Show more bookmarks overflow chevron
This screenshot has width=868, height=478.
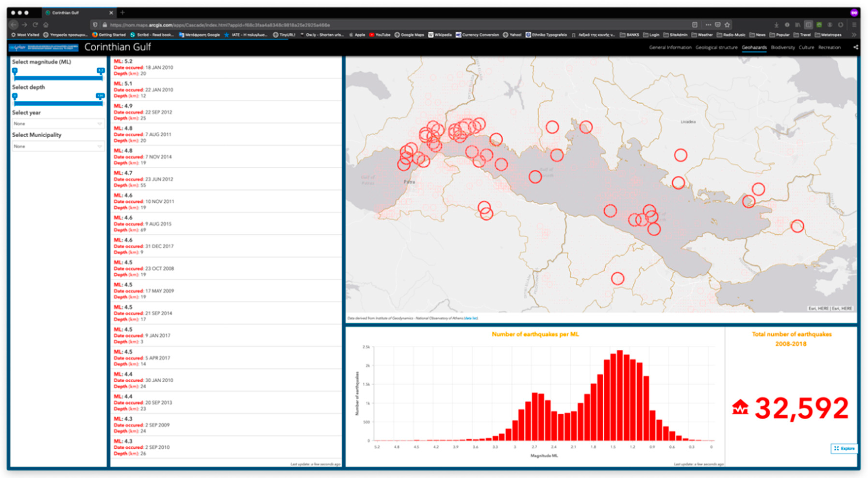pos(853,35)
